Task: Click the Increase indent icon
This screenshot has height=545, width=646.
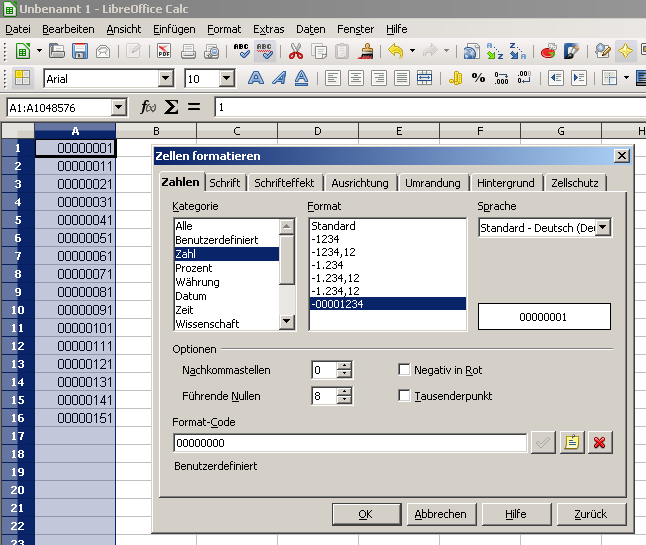Action: (x=579, y=78)
